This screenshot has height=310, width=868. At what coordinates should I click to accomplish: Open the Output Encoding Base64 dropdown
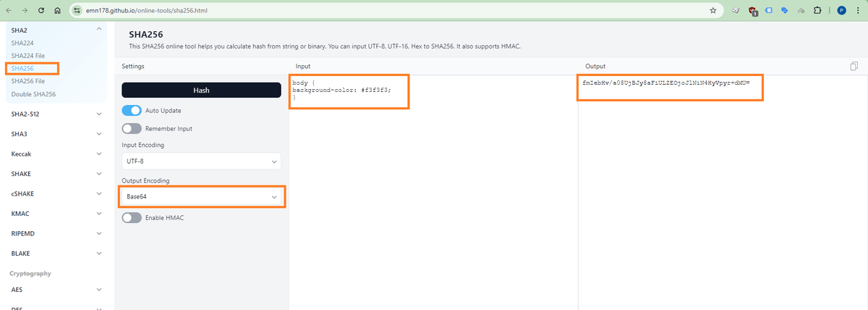pyautogui.click(x=201, y=196)
